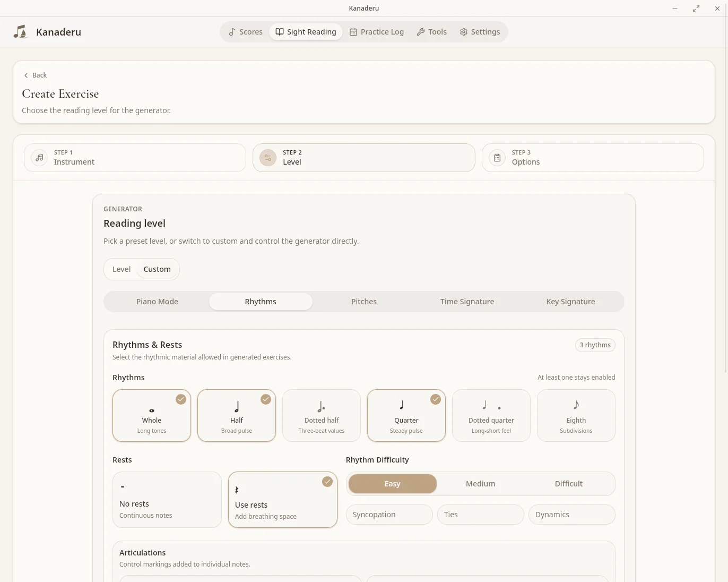The height and width of the screenshot is (582, 728).
Task: Disable the Whole rhythm card
Action: click(x=152, y=416)
